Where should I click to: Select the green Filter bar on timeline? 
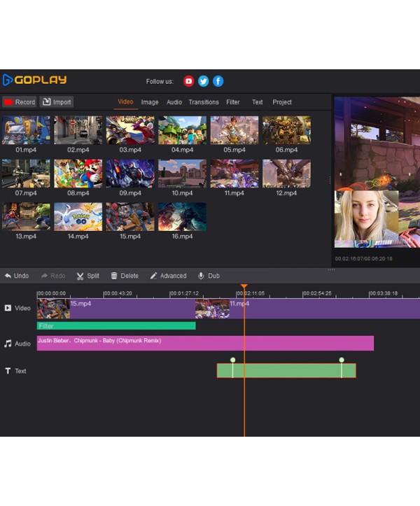click(116, 326)
